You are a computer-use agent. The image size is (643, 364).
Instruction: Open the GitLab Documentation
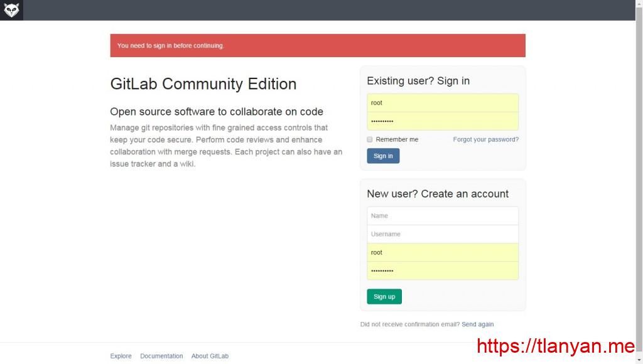coord(161,356)
